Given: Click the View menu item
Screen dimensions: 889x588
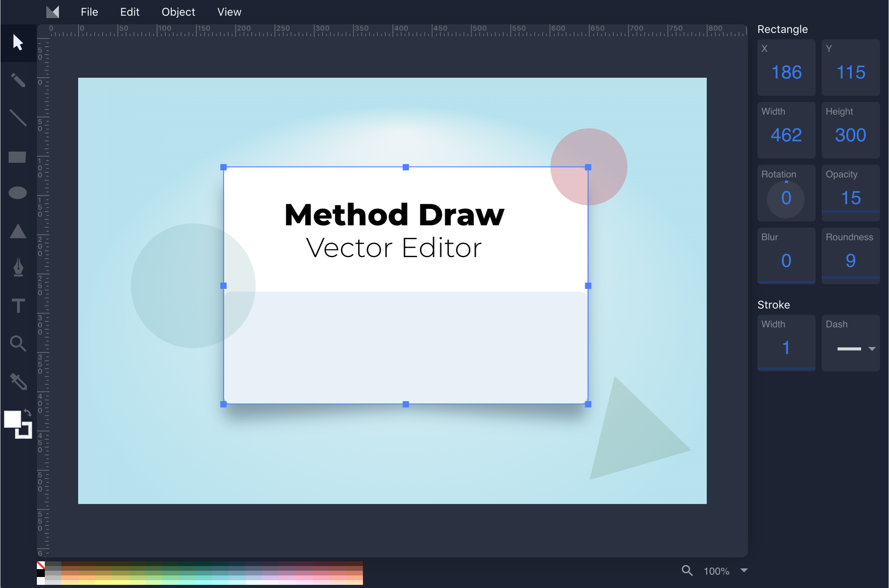Looking at the screenshot, I should (x=229, y=12).
